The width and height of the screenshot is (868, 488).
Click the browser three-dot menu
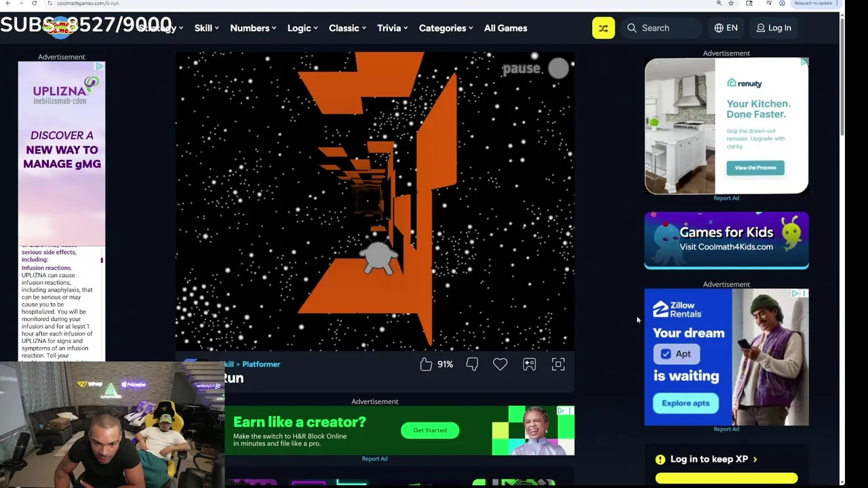click(837, 3)
